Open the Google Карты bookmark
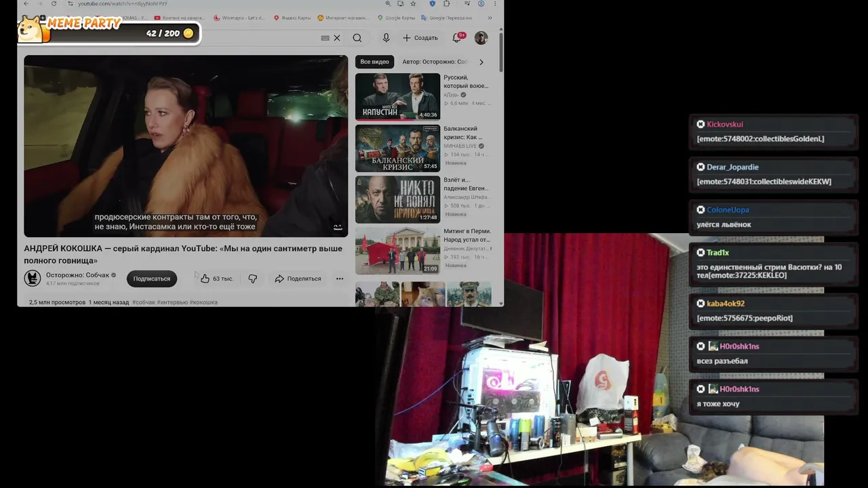This screenshot has height=488, width=868. [x=396, y=18]
